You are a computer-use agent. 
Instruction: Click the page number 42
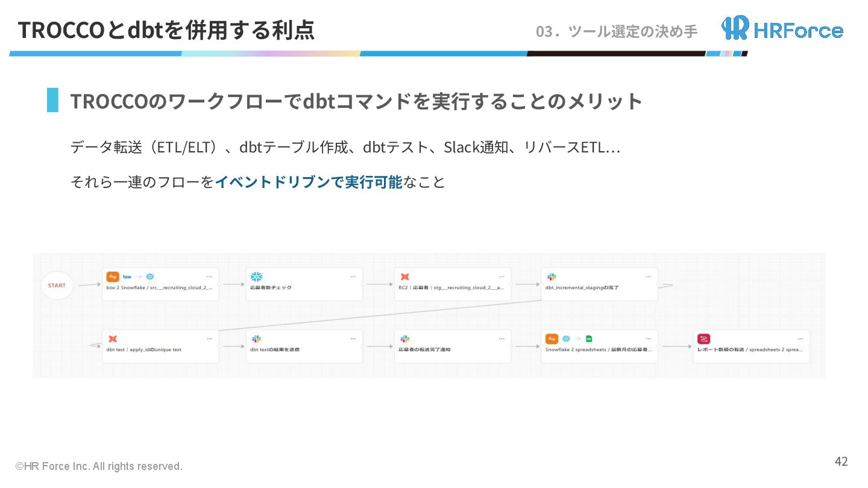841,461
